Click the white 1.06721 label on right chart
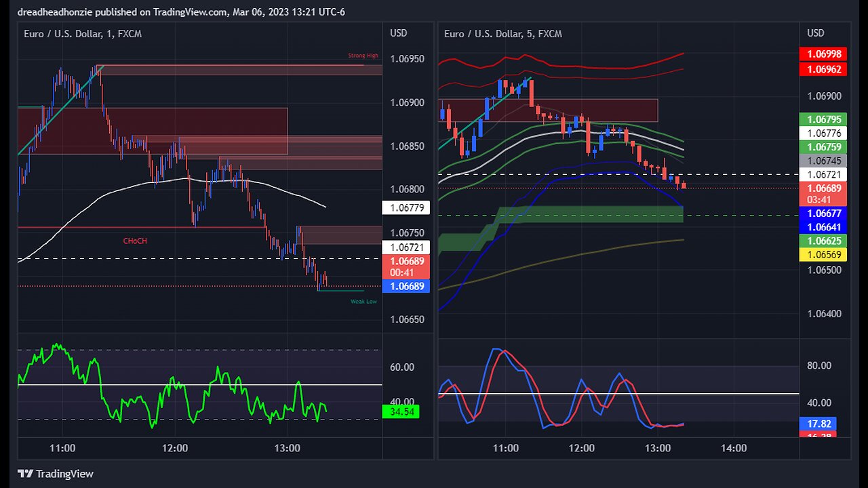Viewport: 868px width, 488px height. pyautogui.click(x=825, y=175)
